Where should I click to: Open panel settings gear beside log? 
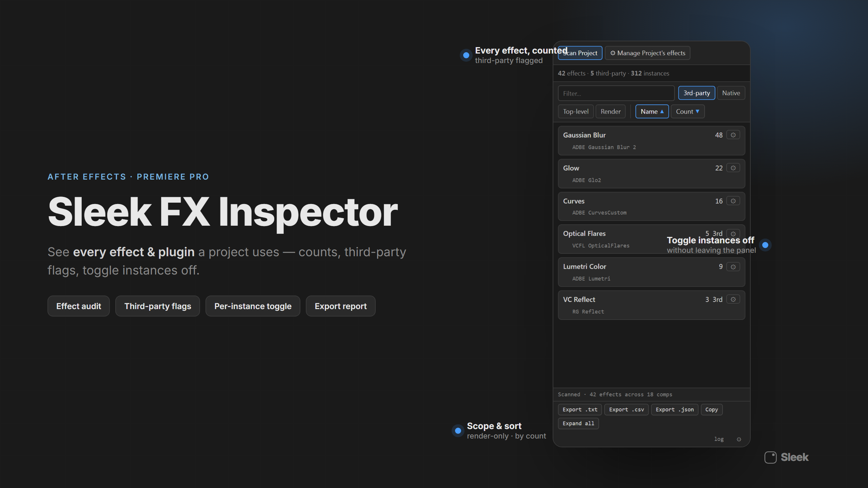click(x=739, y=439)
